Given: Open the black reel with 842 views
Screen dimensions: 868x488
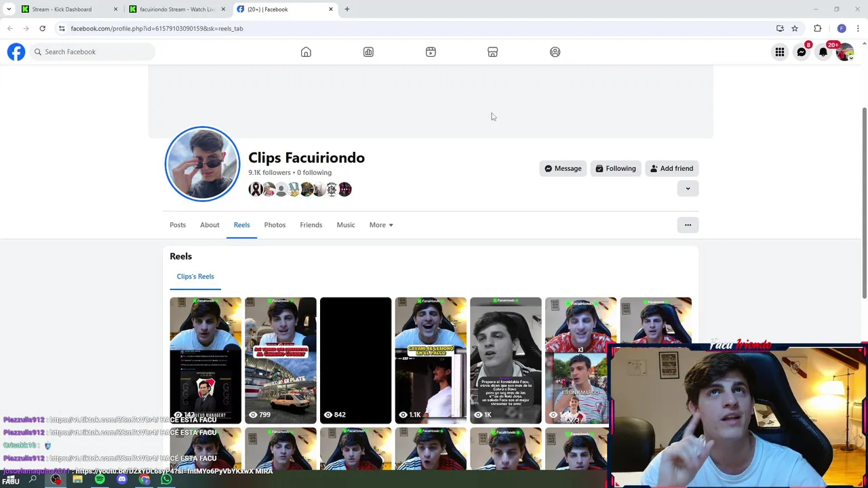Looking at the screenshot, I should click(355, 361).
